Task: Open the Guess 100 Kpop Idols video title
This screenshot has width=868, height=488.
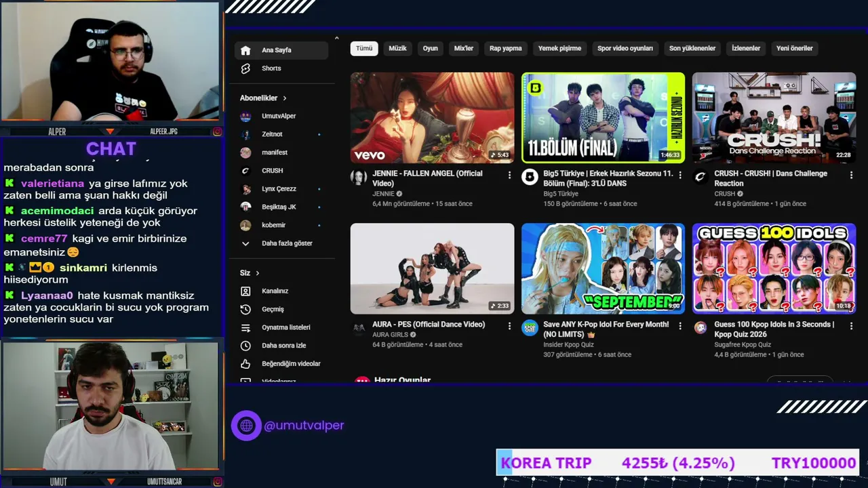Action: 774,329
